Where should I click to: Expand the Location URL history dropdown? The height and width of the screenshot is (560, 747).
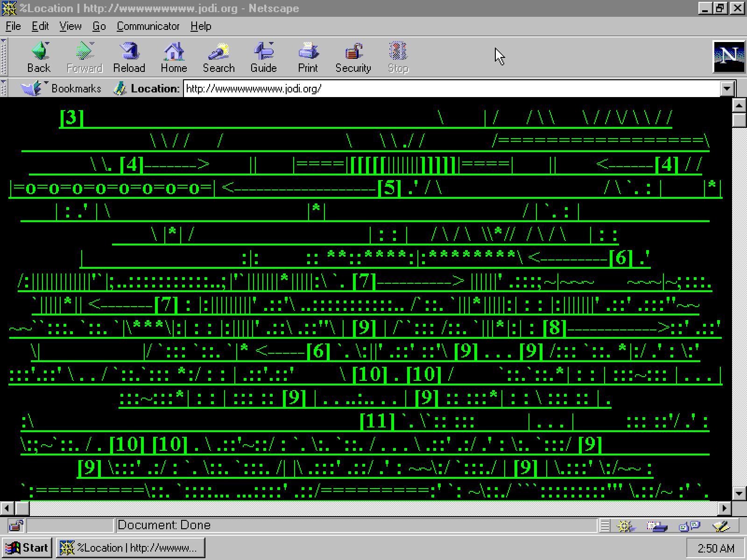pyautogui.click(x=727, y=89)
